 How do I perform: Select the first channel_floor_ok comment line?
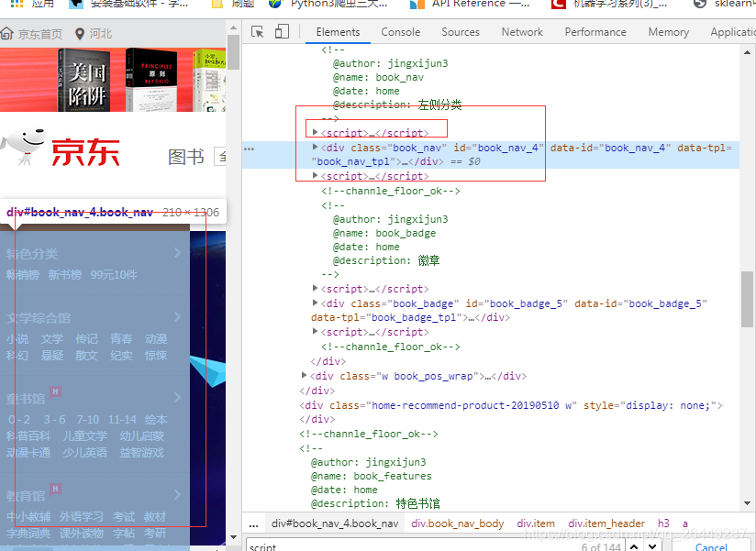click(391, 192)
